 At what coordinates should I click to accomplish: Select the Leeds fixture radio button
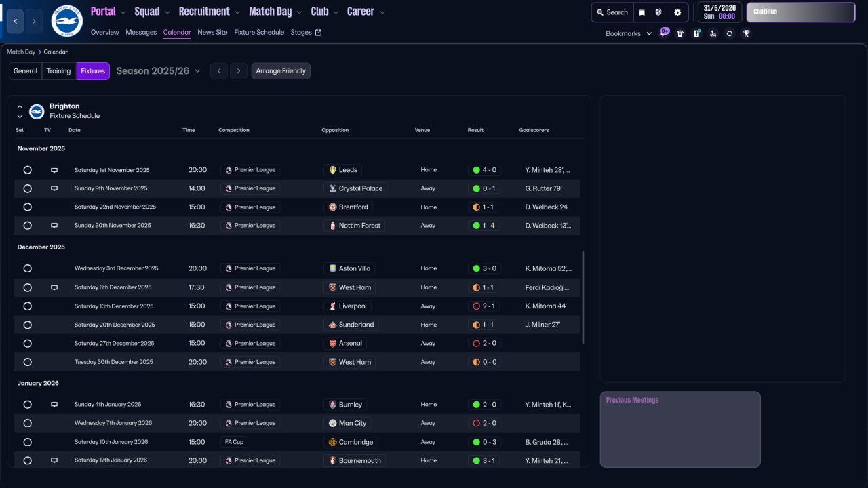point(27,170)
